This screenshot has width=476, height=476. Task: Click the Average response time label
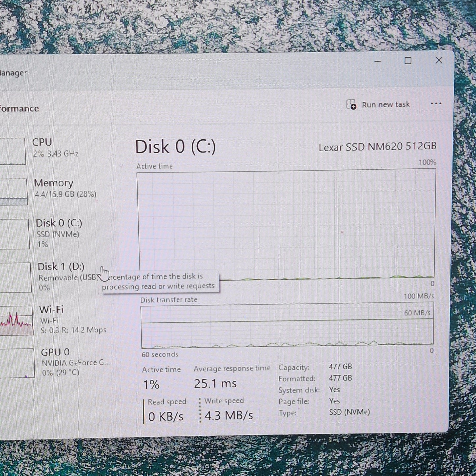click(x=232, y=368)
